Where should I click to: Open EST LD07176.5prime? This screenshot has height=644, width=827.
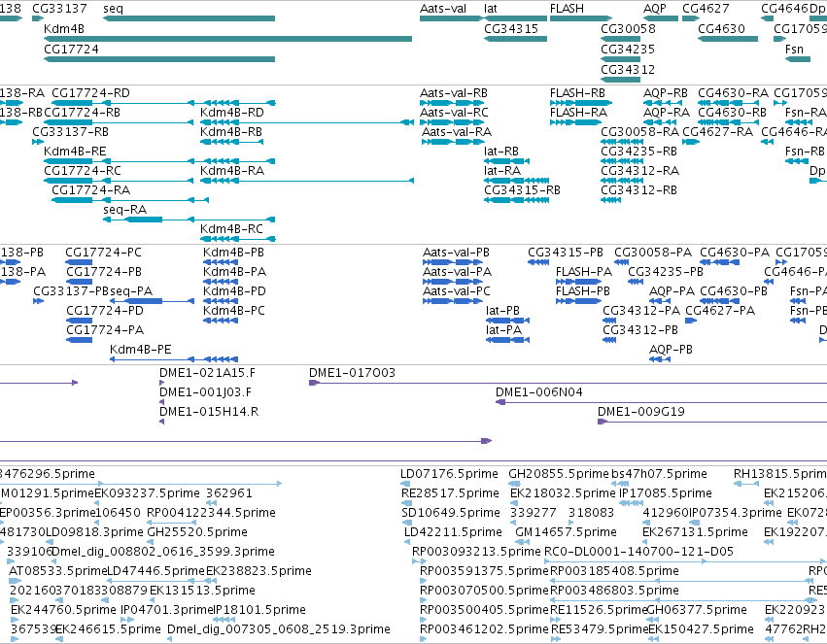449,474
